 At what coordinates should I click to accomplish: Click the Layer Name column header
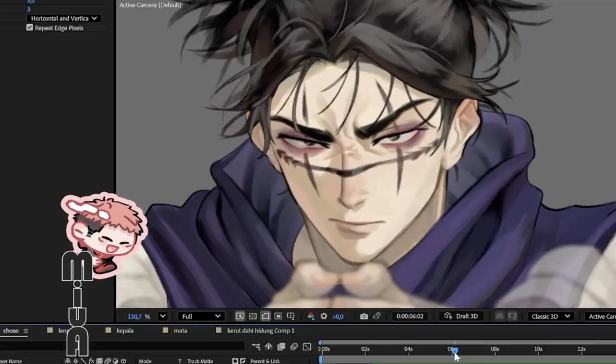pos(11,361)
